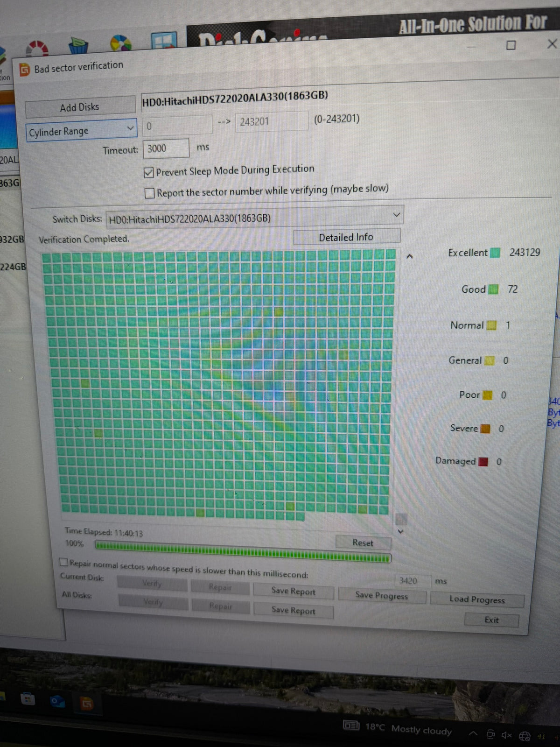Click the Add Disks button
The image size is (560, 747).
(x=80, y=107)
